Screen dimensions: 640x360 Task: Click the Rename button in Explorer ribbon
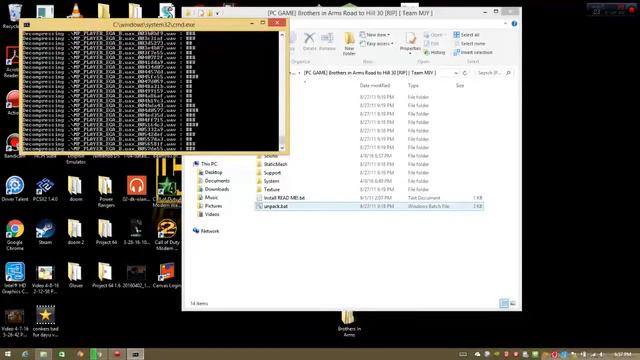327,42
